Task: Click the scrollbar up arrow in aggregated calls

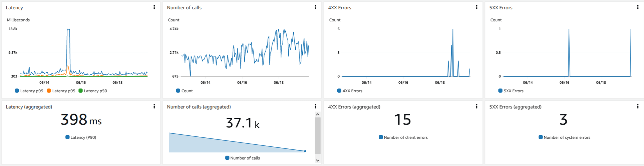Action: point(318,114)
